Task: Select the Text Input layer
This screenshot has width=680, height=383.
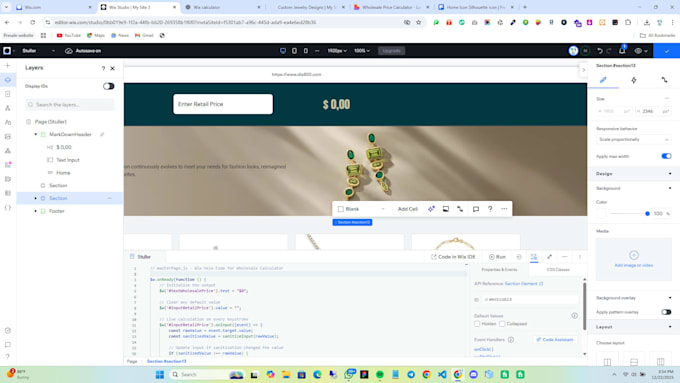Action: click(x=68, y=160)
